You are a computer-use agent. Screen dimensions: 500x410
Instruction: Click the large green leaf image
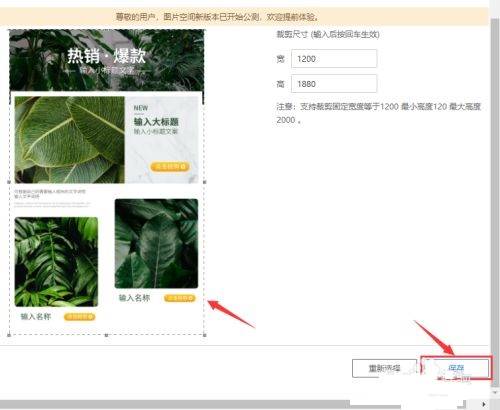coord(70,140)
